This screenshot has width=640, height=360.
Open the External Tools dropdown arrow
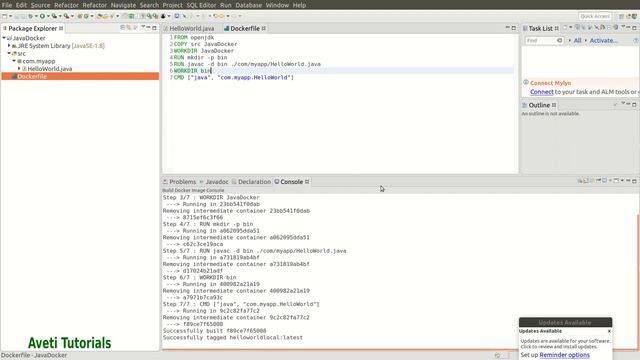click(x=72, y=16)
